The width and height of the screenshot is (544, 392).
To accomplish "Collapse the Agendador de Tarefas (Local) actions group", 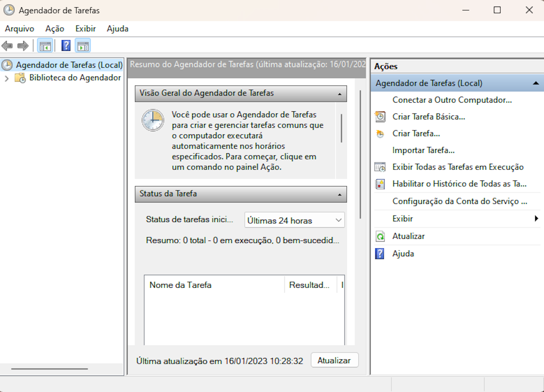I will coord(535,83).
